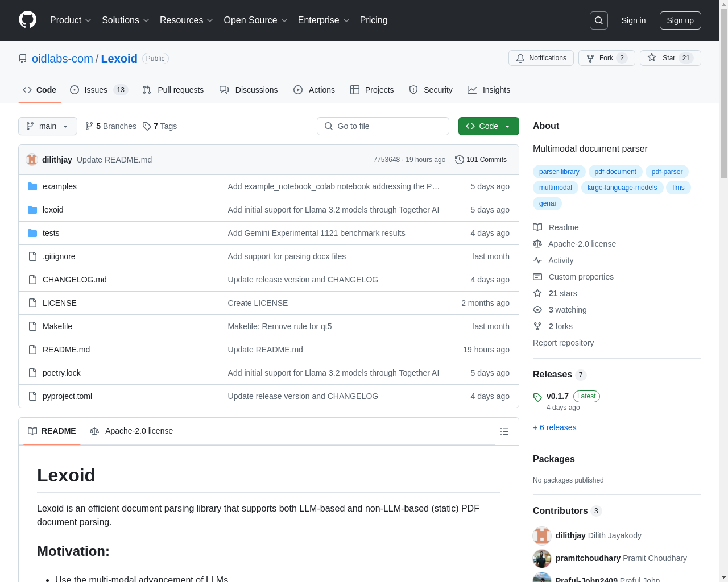Open dilithjay contributor avatar
Viewport: 728px width, 582px height.
click(542, 535)
